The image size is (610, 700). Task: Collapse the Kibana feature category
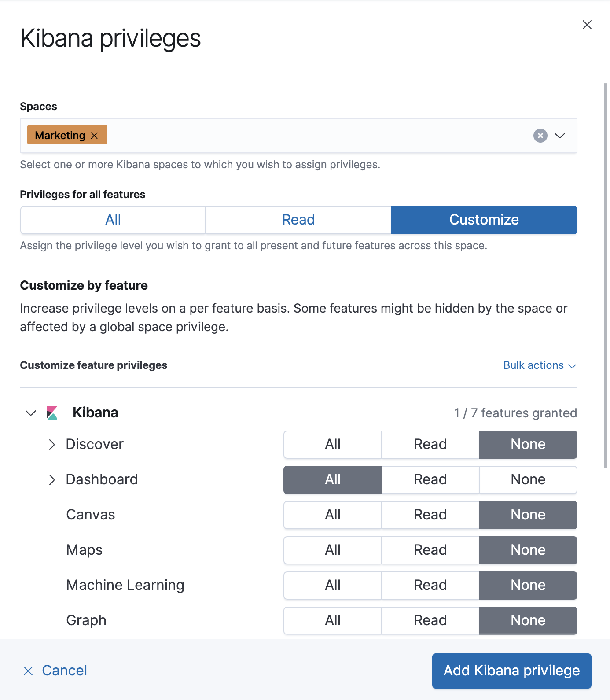31,413
